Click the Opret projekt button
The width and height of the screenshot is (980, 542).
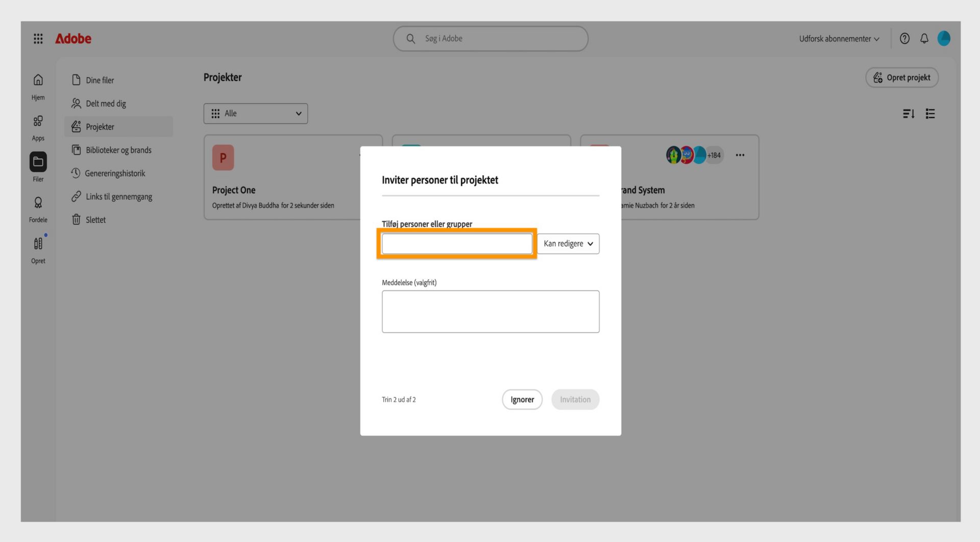click(x=902, y=78)
